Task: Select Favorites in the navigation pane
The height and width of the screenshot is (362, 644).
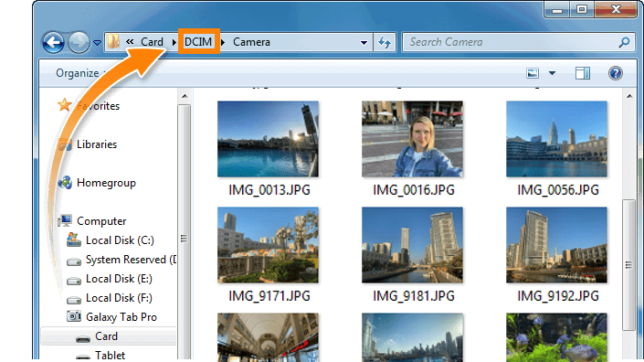Action: click(98, 106)
